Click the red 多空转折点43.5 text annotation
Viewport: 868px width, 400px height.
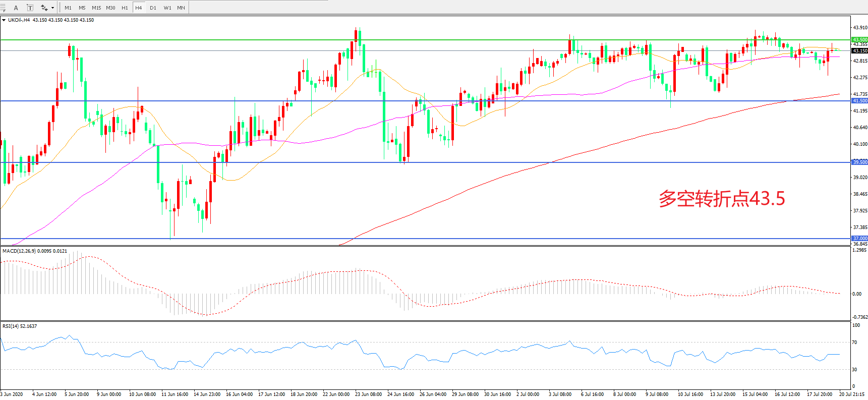721,199
